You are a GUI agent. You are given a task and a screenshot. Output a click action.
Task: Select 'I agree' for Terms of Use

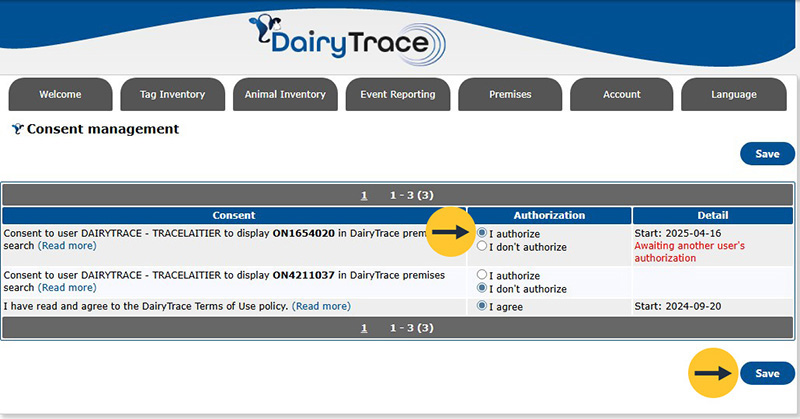(x=482, y=306)
